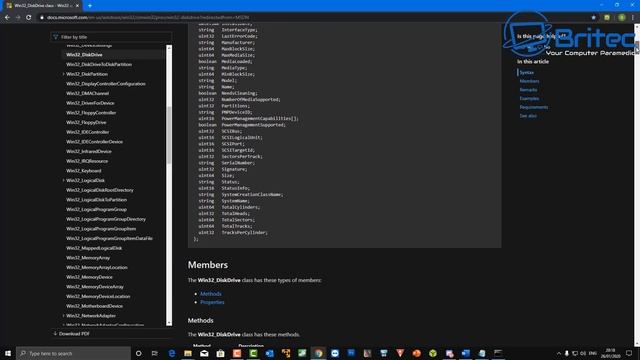Image resolution: width=640 pixels, height=360 pixels.
Task: Open the notification center icon
Action: click(629, 353)
